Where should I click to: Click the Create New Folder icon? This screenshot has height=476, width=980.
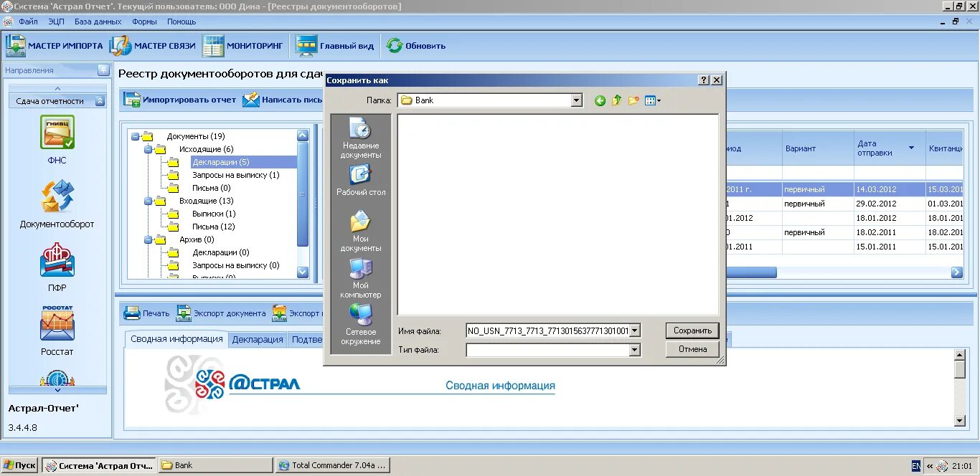pyautogui.click(x=633, y=101)
